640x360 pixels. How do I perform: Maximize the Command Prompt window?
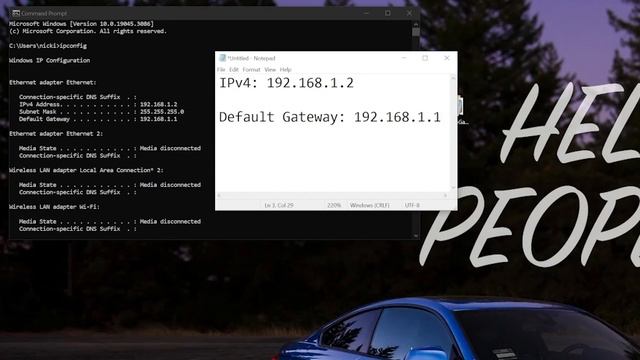[387, 13]
